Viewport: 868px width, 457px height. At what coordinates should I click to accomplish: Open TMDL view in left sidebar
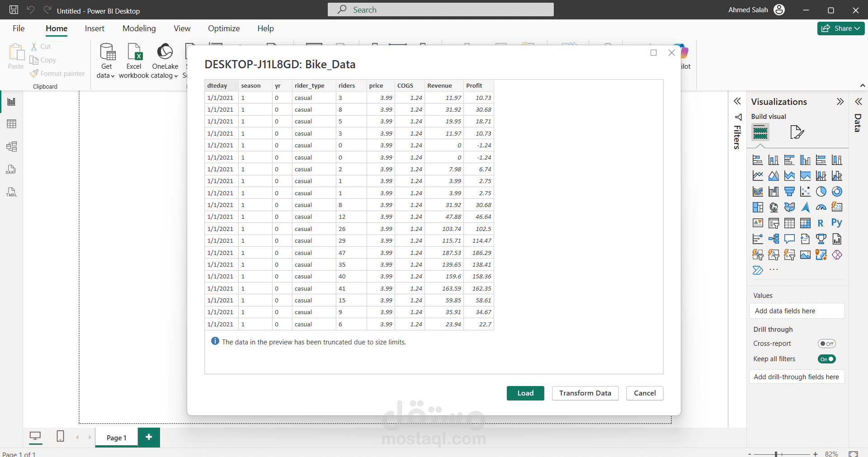tap(11, 192)
